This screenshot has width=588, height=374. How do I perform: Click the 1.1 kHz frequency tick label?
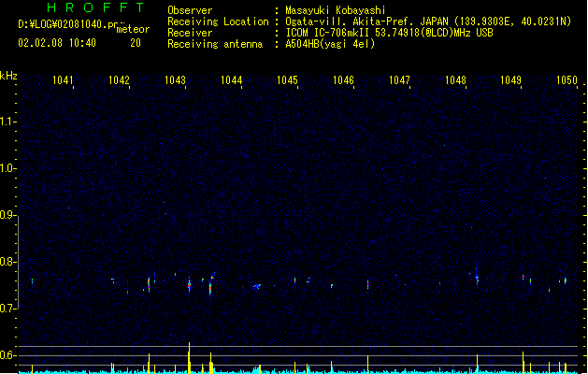pyautogui.click(x=7, y=122)
